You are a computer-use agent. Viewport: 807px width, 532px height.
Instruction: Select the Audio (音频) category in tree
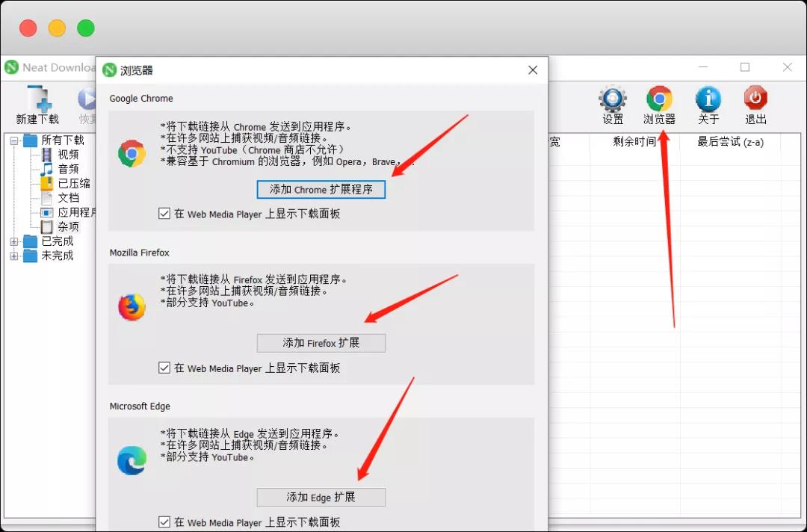pos(68,169)
